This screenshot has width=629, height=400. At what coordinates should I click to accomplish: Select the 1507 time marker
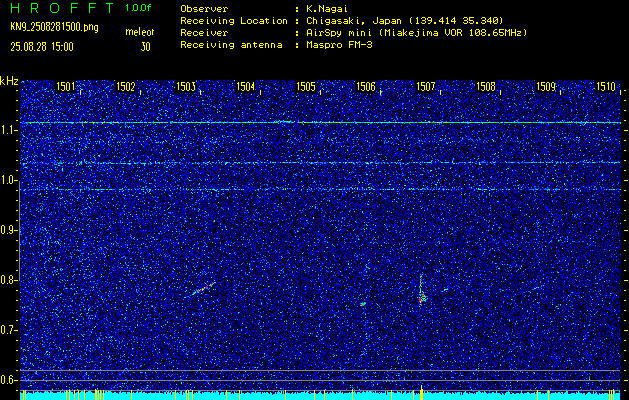426,87
